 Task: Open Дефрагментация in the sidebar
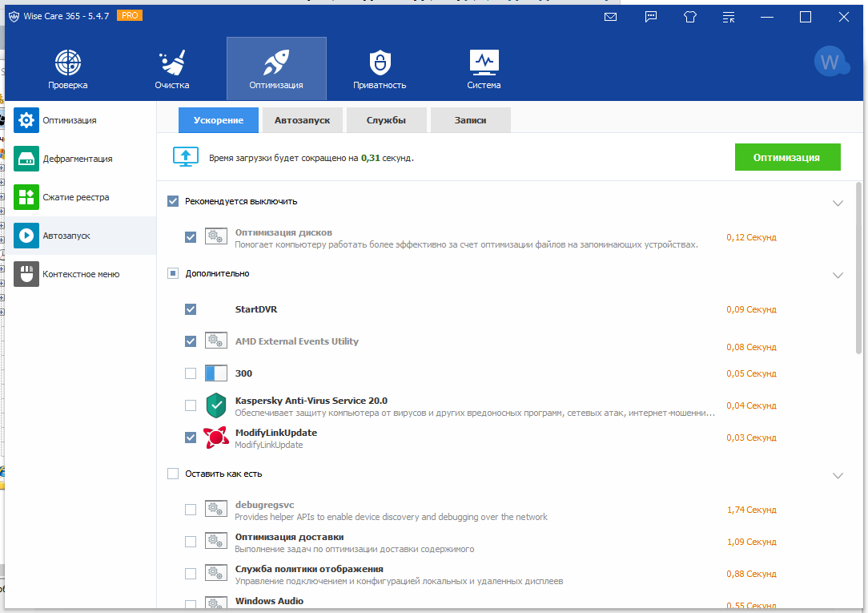80,159
